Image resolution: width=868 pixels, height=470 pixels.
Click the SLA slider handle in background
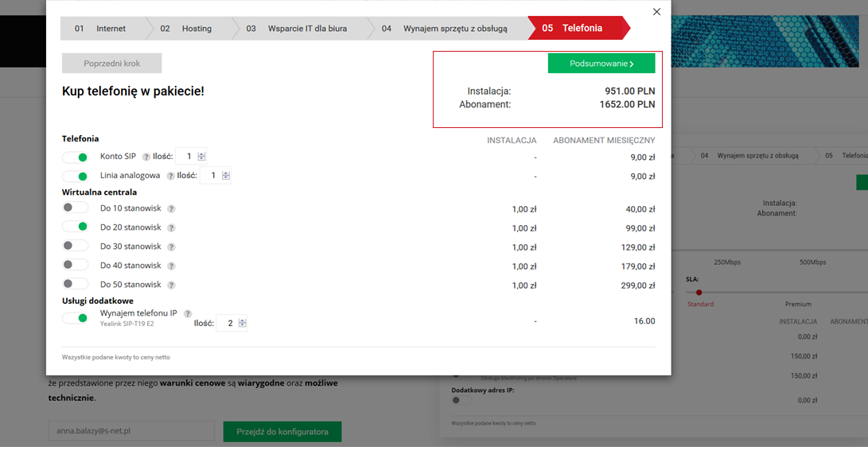pos(699,293)
